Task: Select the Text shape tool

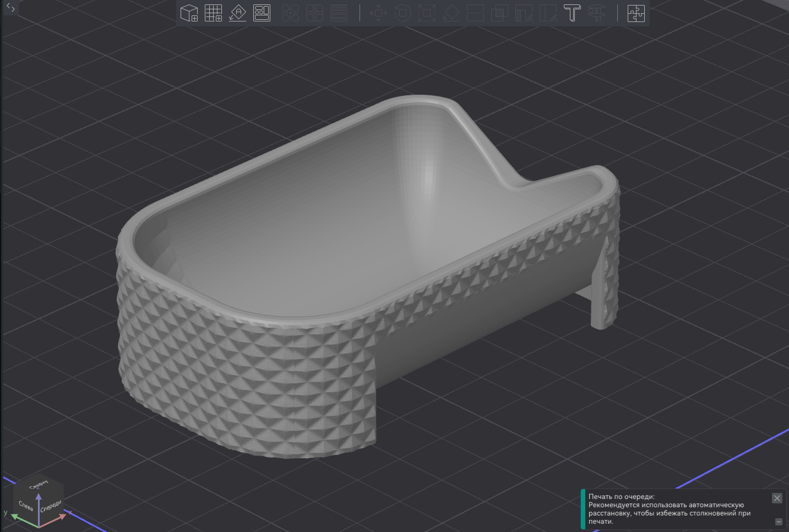Action: click(572, 13)
